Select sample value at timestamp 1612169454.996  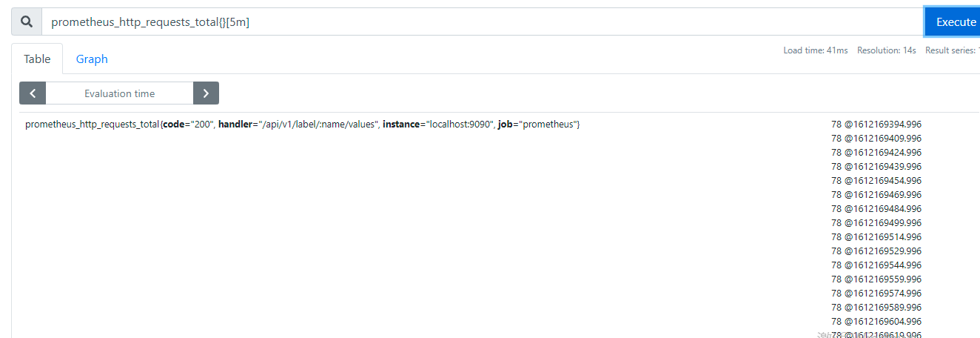(x=876, y=181)
